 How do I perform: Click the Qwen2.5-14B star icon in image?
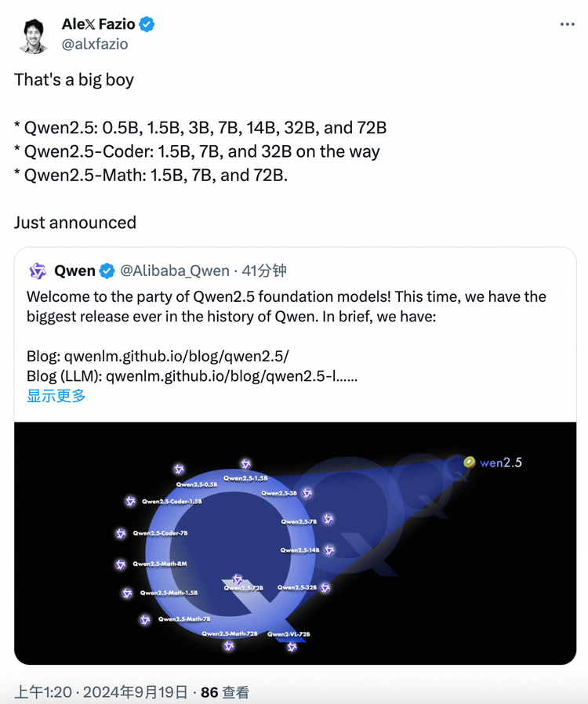click(330, 550)
